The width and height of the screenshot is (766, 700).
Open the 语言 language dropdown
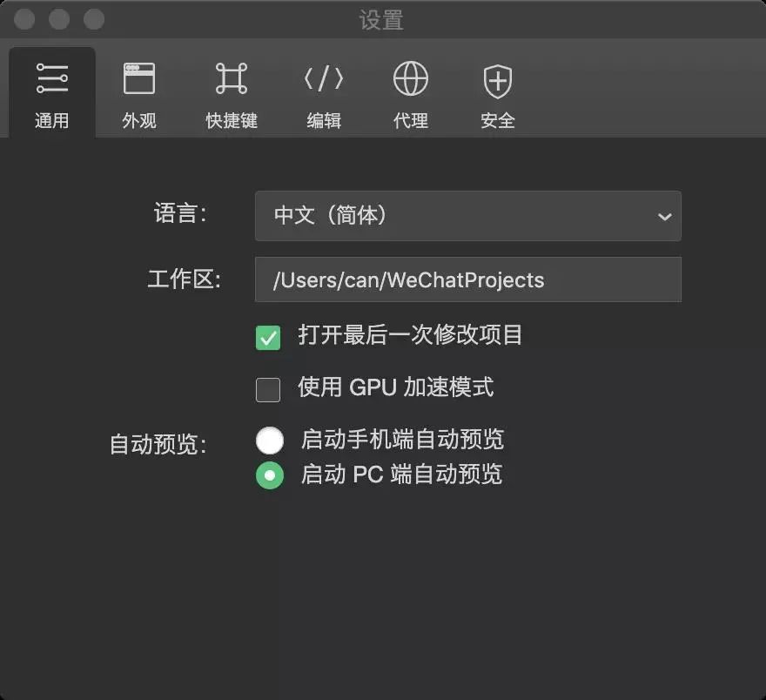[467, 216]
